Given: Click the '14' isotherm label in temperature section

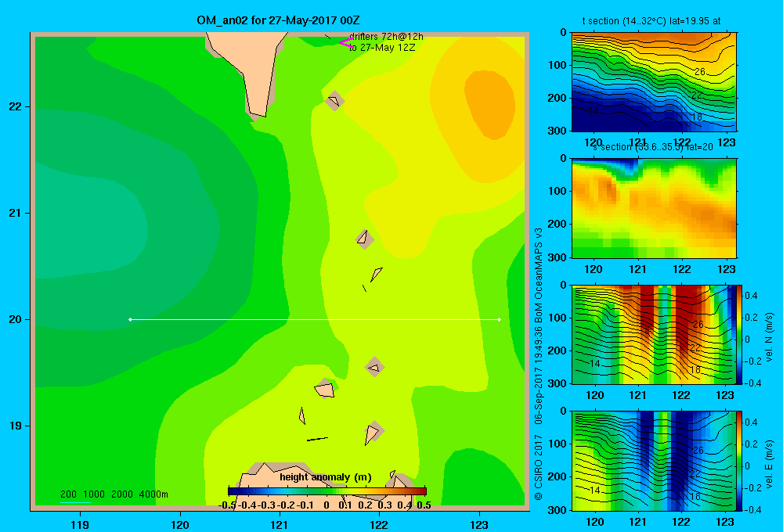Looking at the screenshot, I should point(593,110).
